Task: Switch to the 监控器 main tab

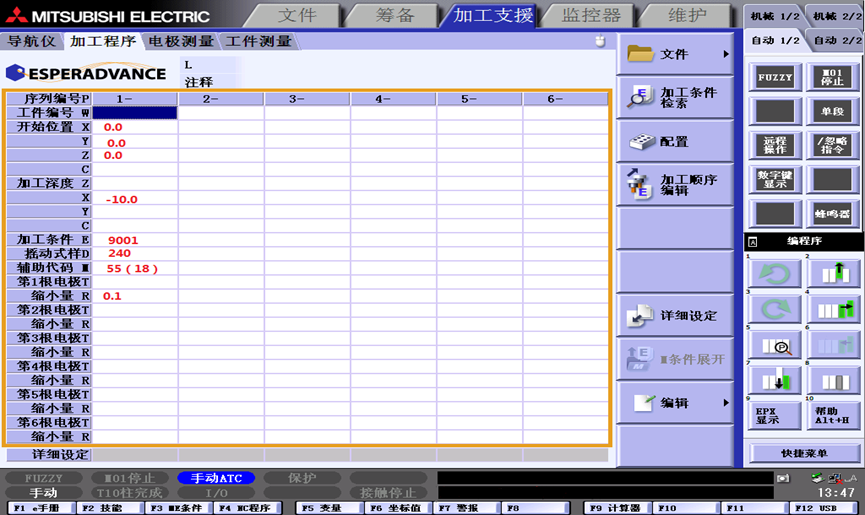Action: 591,16
